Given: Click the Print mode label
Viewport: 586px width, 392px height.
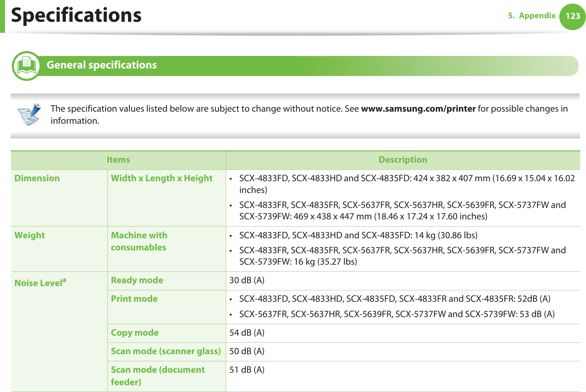Looking at the screenshot, I should pyautogui.click(x=134, y=299).
